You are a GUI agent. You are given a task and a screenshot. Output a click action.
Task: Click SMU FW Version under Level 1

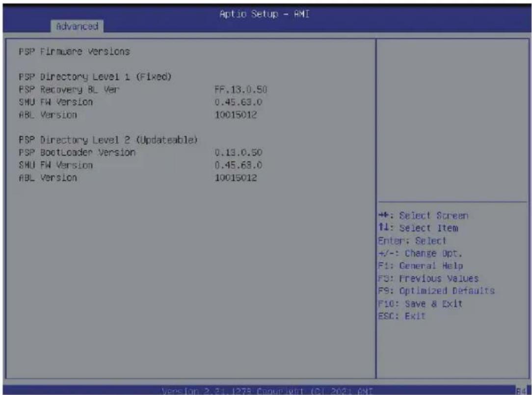point(55,102)
